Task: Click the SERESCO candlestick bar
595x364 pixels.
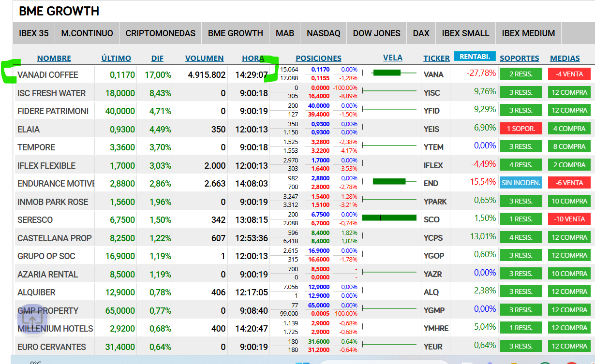Action: pyautogui.click(x=389, y=218)
